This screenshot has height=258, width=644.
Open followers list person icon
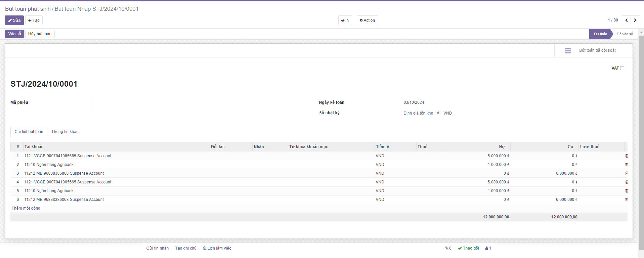click(488, 248)
